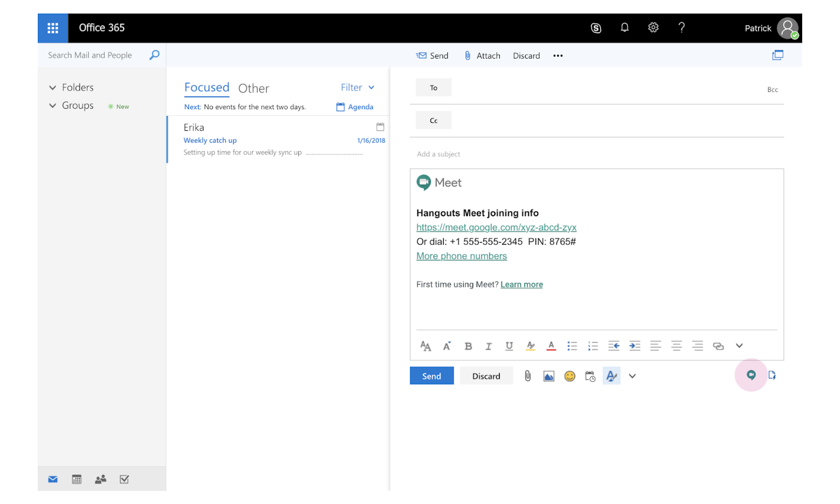
Task: Click the Office 365 title
Action: tap(102, 28)
